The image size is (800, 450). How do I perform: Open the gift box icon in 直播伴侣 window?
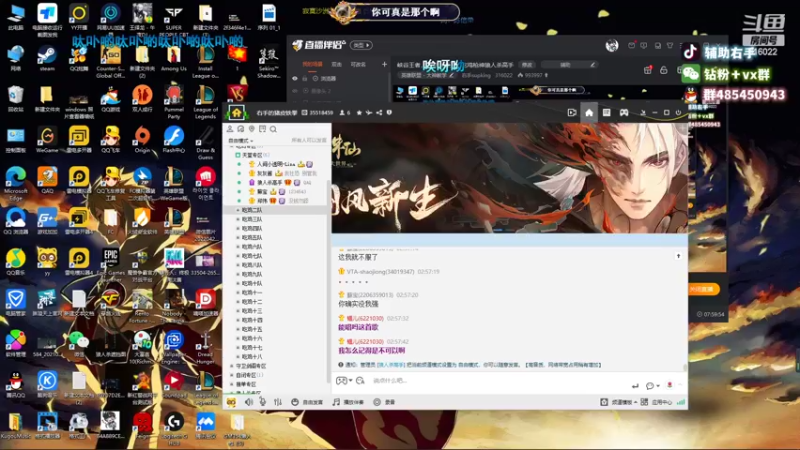pos(647,70)
